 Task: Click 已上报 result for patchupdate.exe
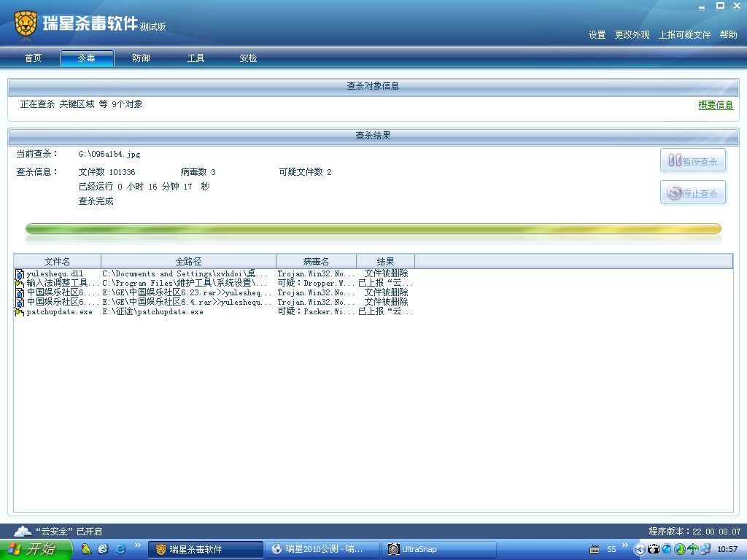point(385,312)
